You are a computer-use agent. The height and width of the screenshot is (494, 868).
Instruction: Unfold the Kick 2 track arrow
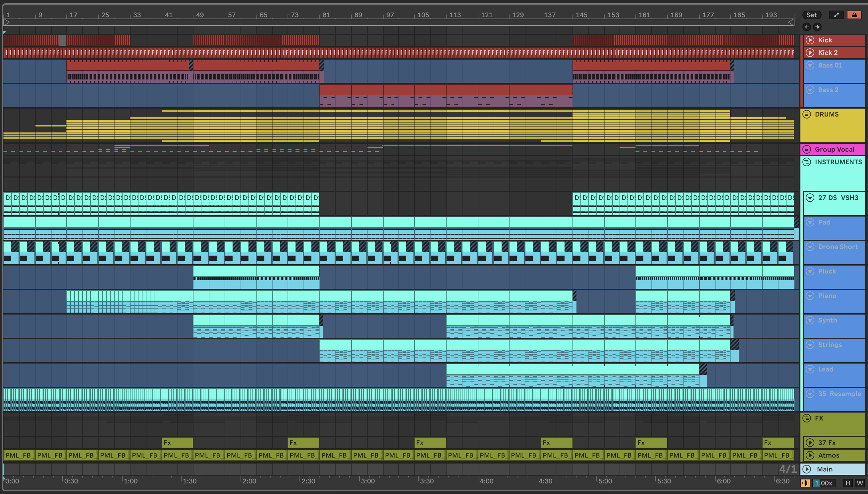810,53
